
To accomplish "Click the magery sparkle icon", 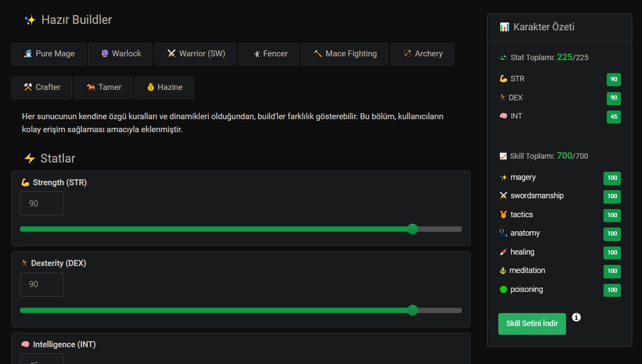I will [504, 178].
